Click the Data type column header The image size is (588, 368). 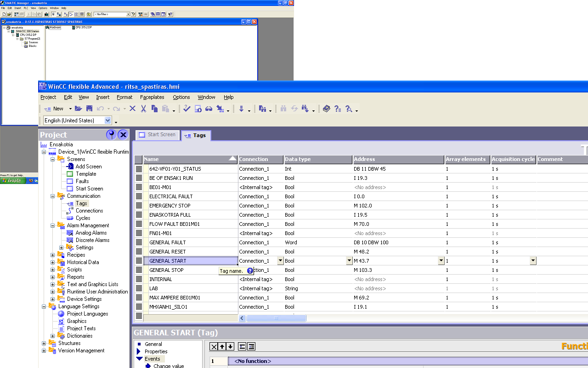[x=318, y=159]
